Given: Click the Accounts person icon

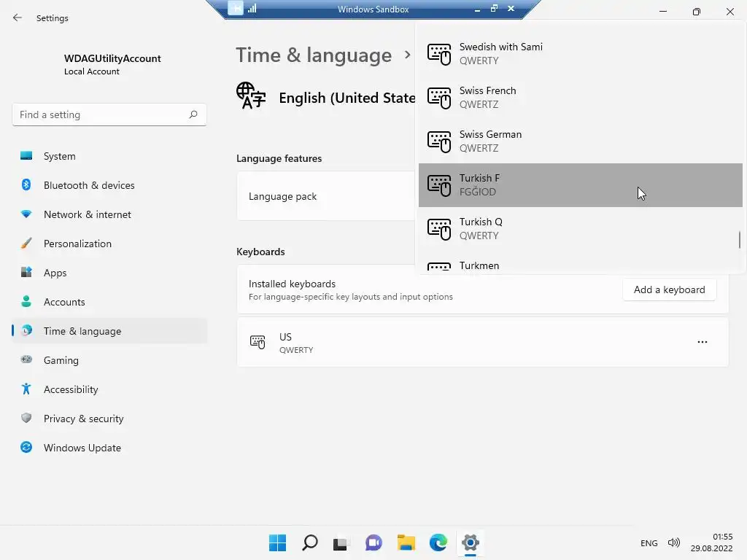Looking at the screenshot, I should (26, 301).
